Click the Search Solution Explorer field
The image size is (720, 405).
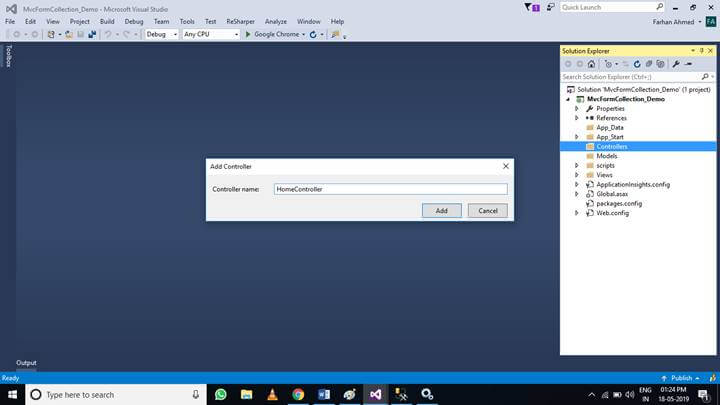(x=631, y=77)
